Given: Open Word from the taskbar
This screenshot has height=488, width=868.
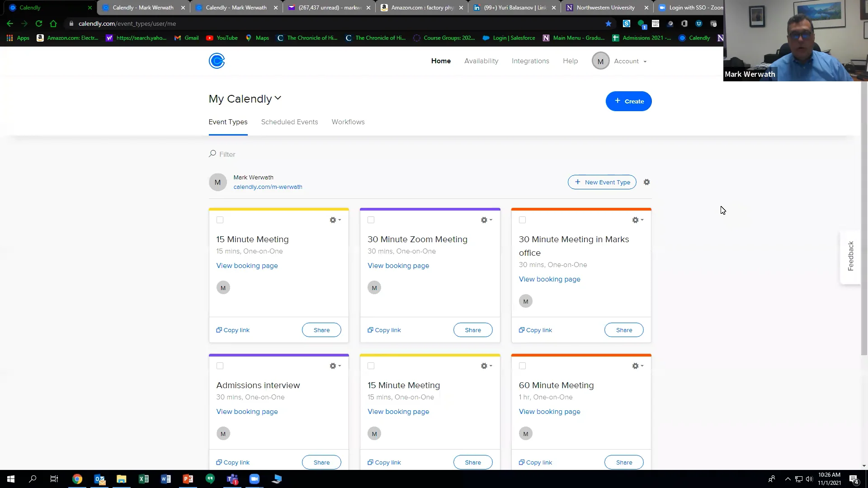Looking at the screenshot, I should 166,479.
